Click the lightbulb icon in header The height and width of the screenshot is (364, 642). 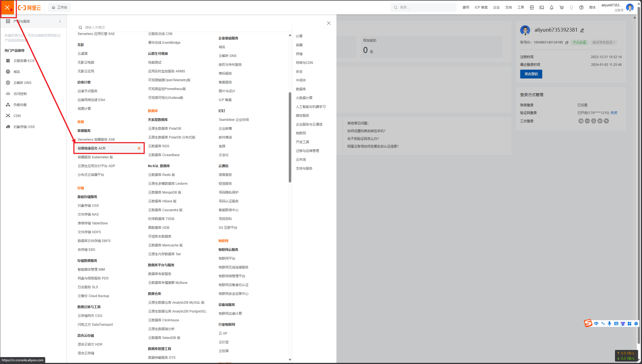pyautogui.click(x=571, y=7)
